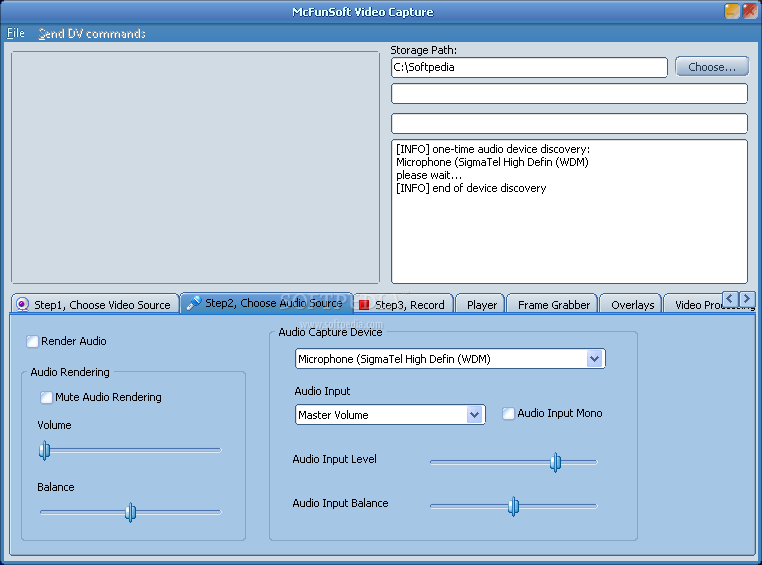Switch to the Frame Grabber tab
Viewport: 762px width, 565px height.
click(554, 305)
